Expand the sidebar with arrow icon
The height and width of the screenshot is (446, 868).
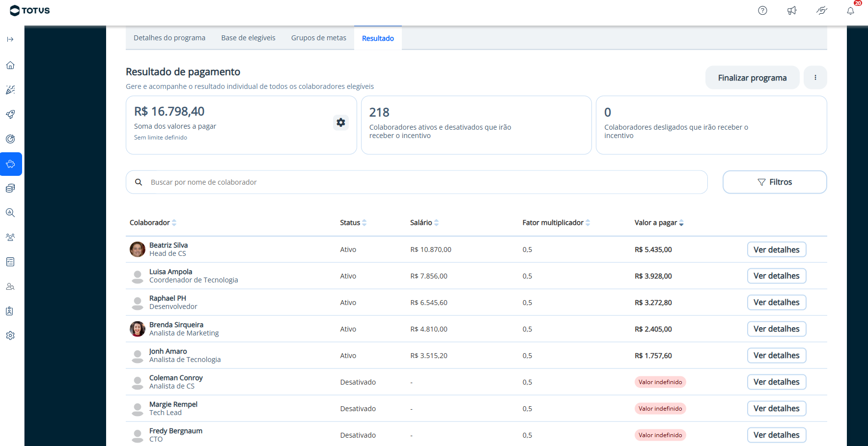tap(10, 39)
